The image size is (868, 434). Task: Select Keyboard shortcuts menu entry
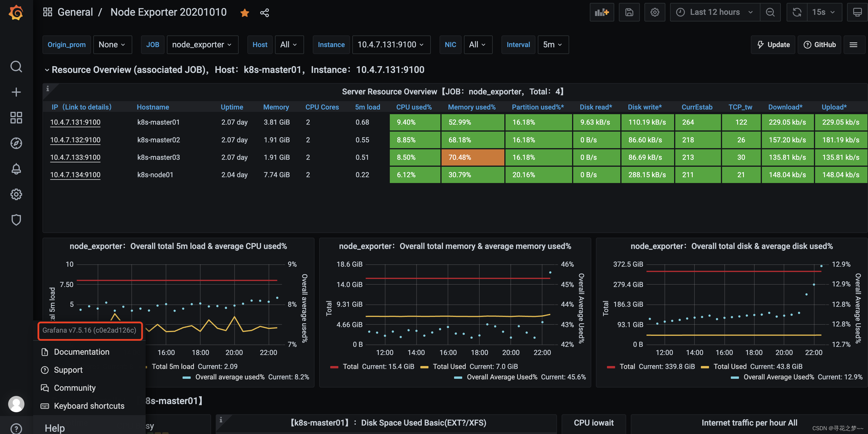(x=89, y=406)
